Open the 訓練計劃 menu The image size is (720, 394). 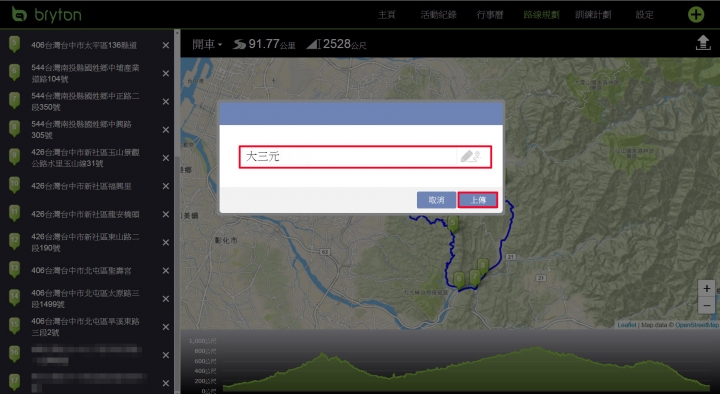tap(593, 15)
